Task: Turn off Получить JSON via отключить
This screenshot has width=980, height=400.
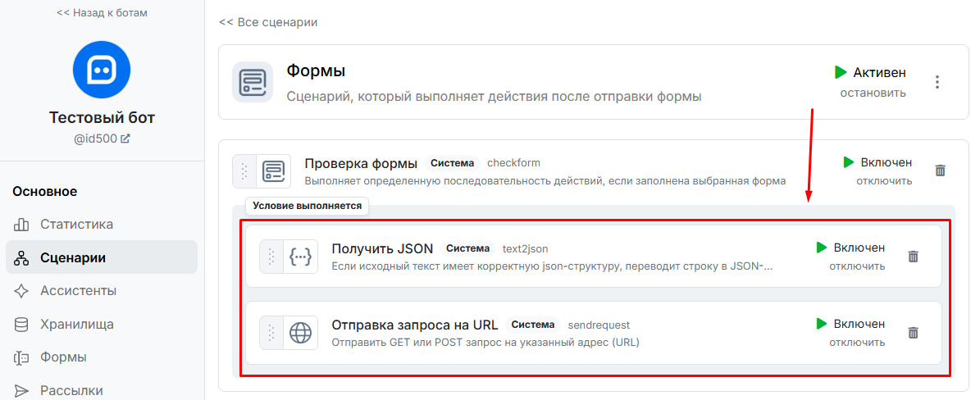Action: point(857,266)
